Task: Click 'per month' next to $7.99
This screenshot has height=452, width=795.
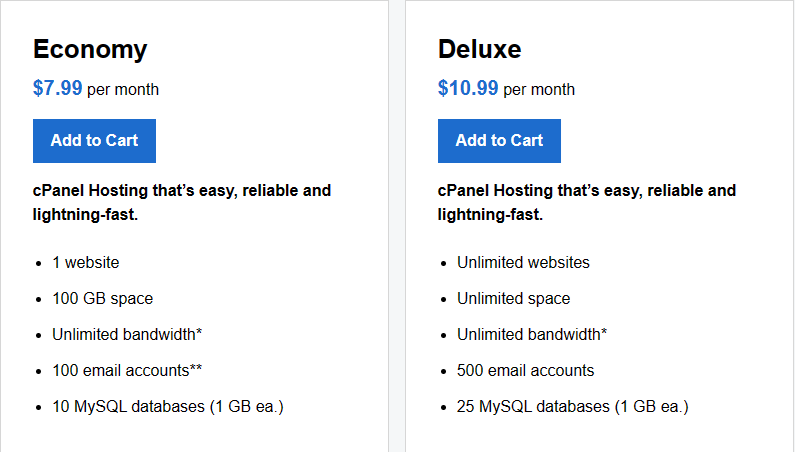Action: 123,90
